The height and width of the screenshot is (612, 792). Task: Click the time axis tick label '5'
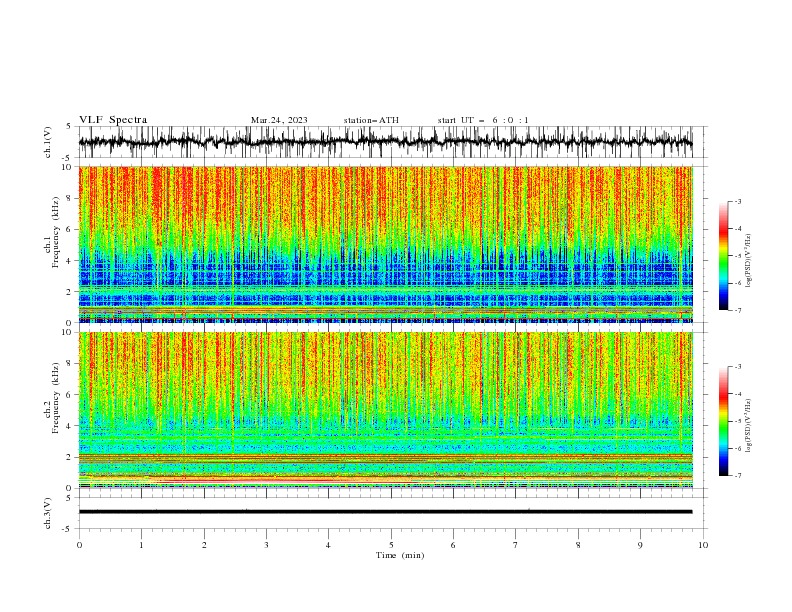[x=391, y=545]
